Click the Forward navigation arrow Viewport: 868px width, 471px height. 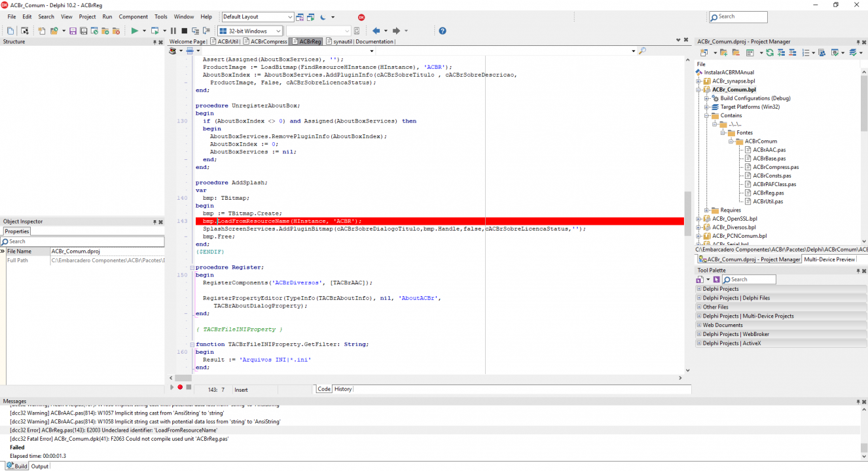click(397, 31)
